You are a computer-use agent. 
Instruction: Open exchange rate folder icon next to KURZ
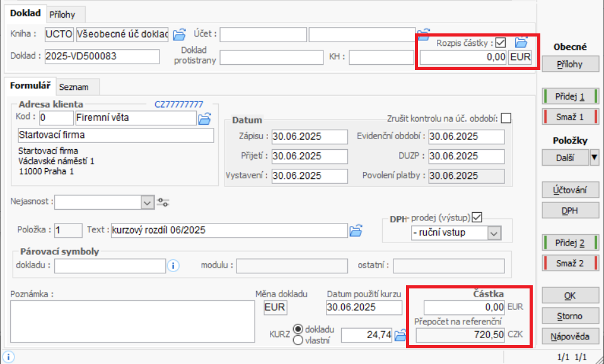pos(400,336)
